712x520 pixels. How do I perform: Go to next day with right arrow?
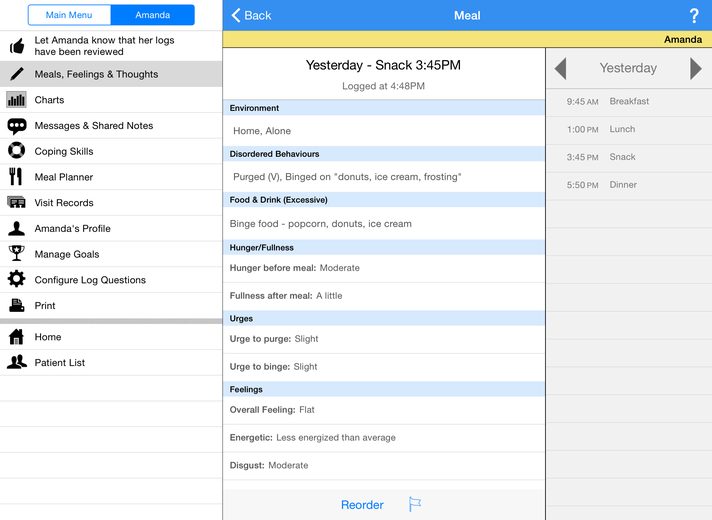pyautogui.click(x=695, y=69)
